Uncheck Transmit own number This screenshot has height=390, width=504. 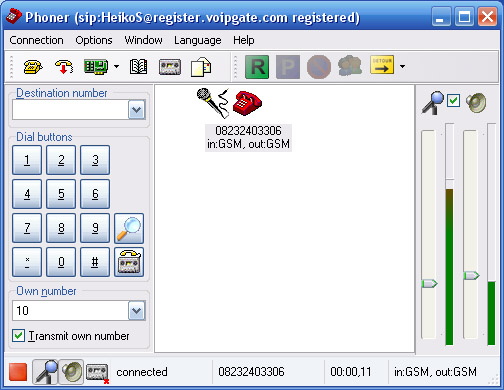coord(18,336)
